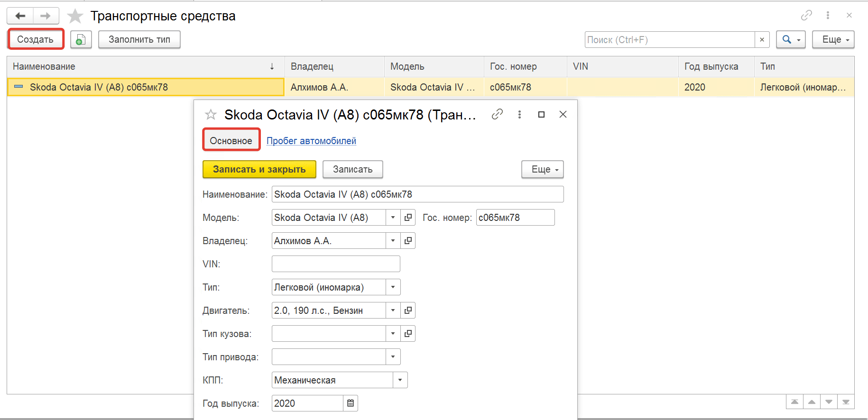Click the Заполнить тип button
The image size is (868, 420).
pos(139,40)
